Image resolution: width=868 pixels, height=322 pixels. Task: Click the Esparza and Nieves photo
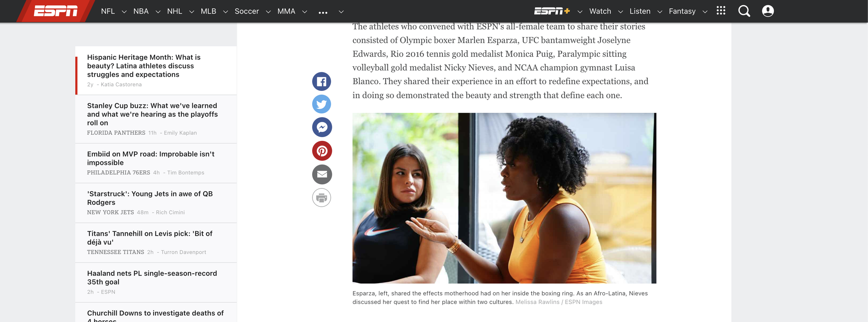(504, 198)
